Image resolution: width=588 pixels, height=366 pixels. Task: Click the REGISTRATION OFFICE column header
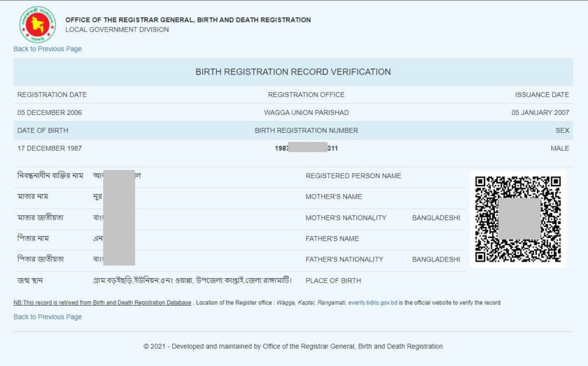pyautogui.click(x=306, y=94)
